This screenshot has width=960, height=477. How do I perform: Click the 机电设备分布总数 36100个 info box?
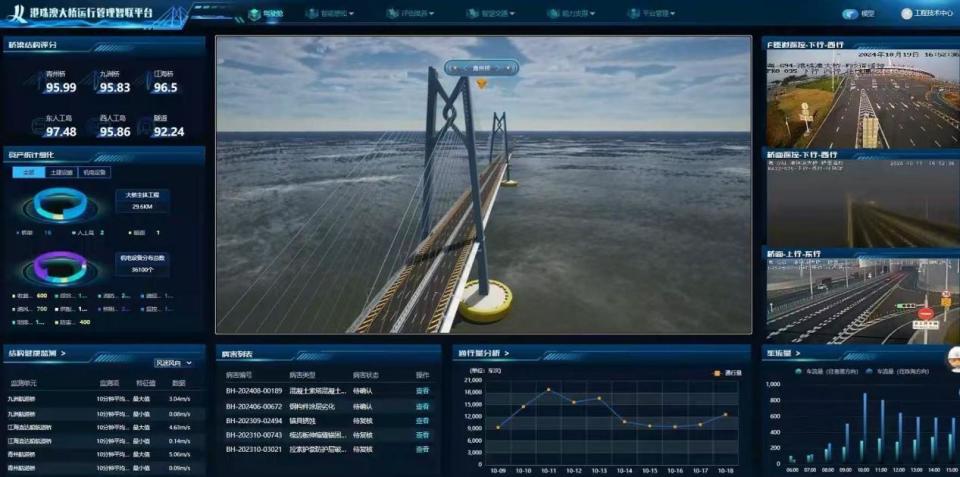point(142,264)
